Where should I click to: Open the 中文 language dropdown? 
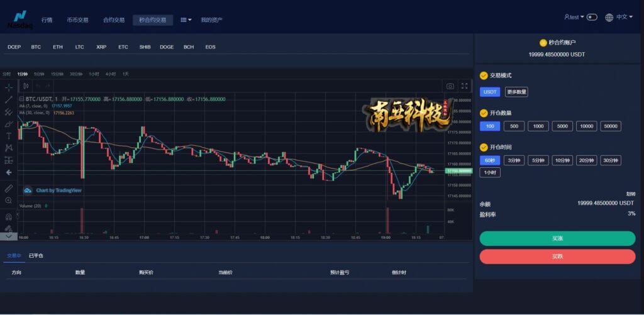[x=625, y=17]
